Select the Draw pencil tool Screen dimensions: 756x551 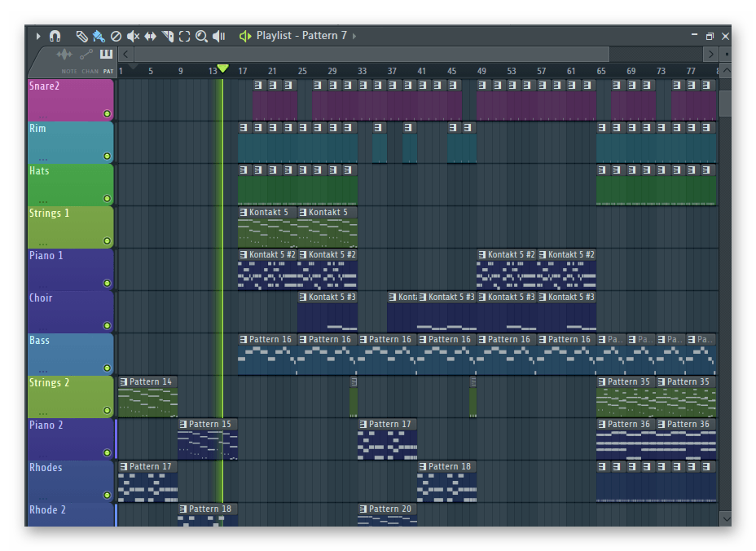[x=81, y=36]
